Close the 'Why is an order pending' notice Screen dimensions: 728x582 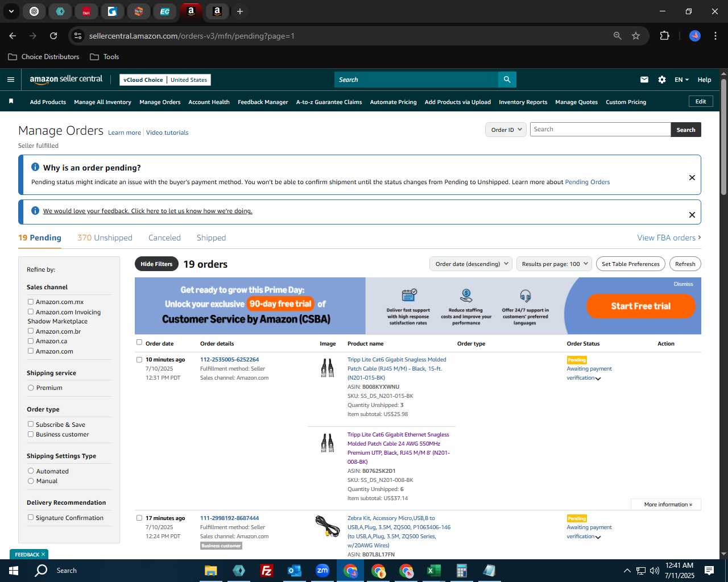[692, 177]
